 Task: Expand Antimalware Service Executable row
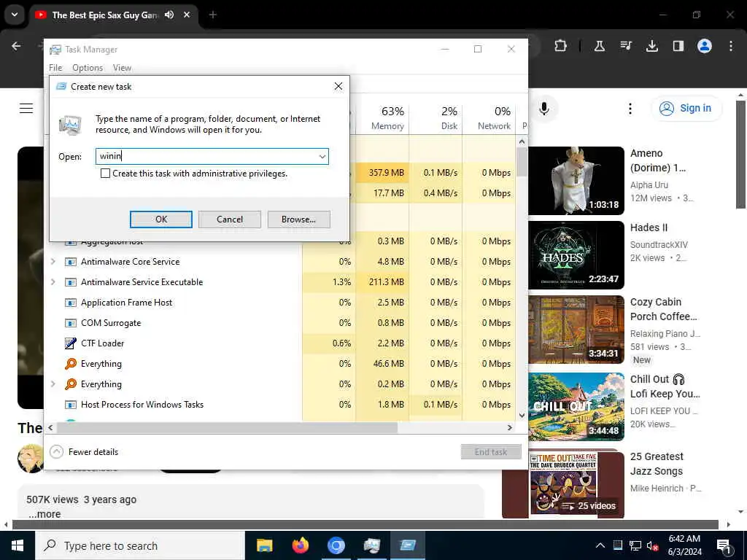(53, 282)
